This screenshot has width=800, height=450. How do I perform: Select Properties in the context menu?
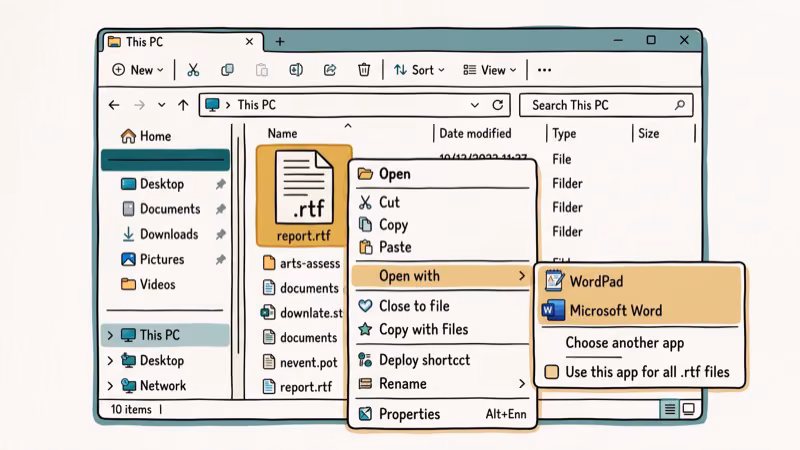point(442,414)
